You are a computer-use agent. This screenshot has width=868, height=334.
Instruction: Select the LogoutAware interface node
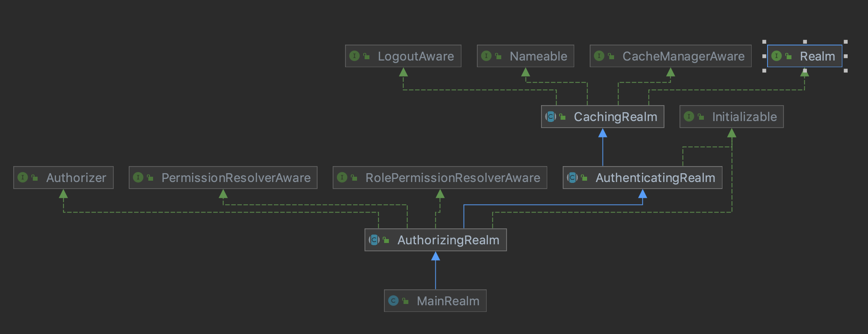403,56
